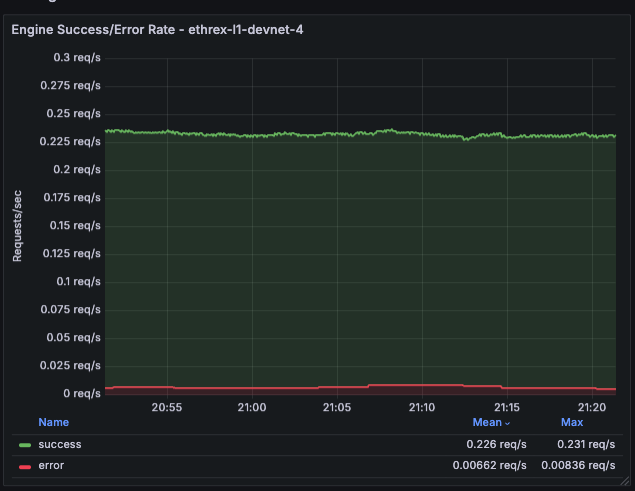
Task: Click the 0.3 req/s y-axis label
Action: [77, 58]
